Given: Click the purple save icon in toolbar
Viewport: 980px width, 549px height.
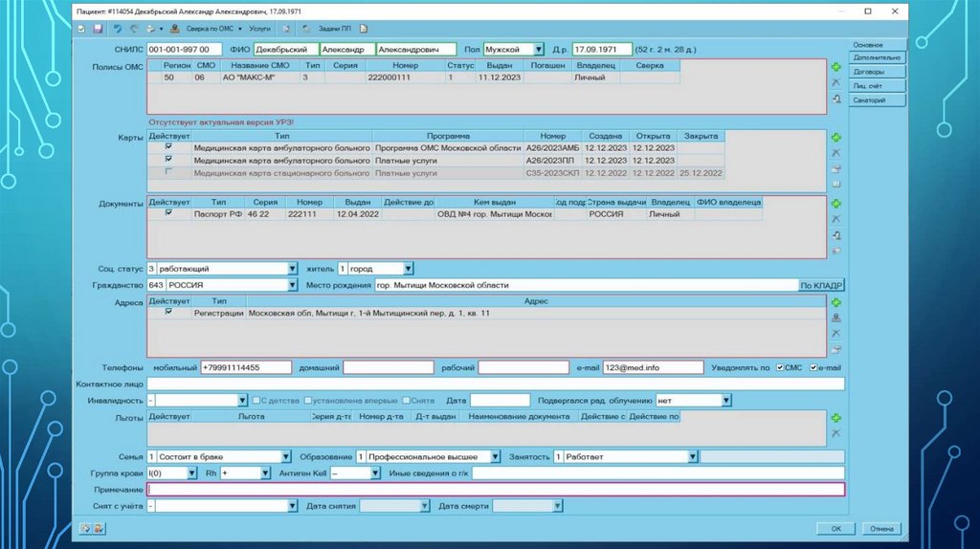Looking at the screenshot, I should pos(98,29).
